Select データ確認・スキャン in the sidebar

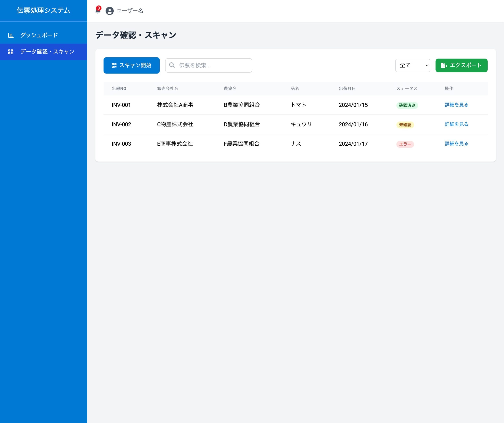44,52
